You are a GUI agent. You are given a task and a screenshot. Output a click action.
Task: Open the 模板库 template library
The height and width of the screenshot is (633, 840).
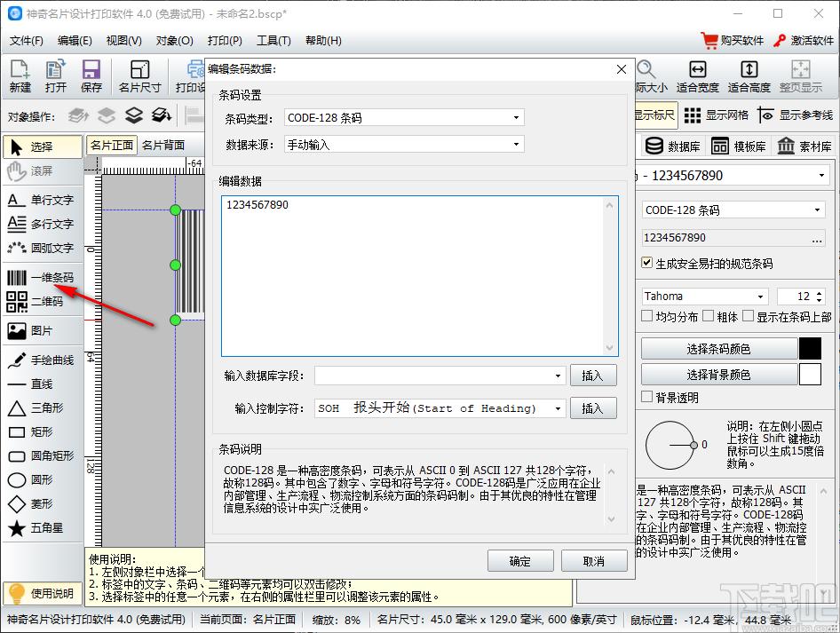click(739, 146)
